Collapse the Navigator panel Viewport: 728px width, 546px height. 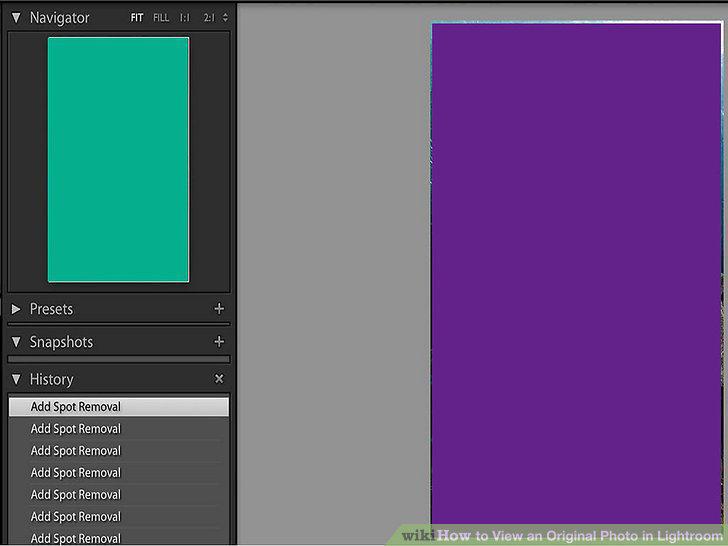[16, 18]
